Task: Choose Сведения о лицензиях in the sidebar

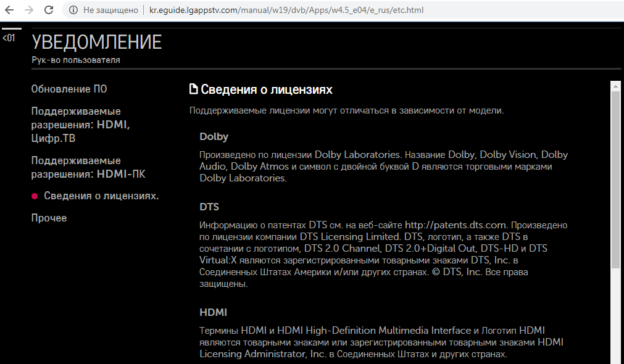Action: click(101, 196)
